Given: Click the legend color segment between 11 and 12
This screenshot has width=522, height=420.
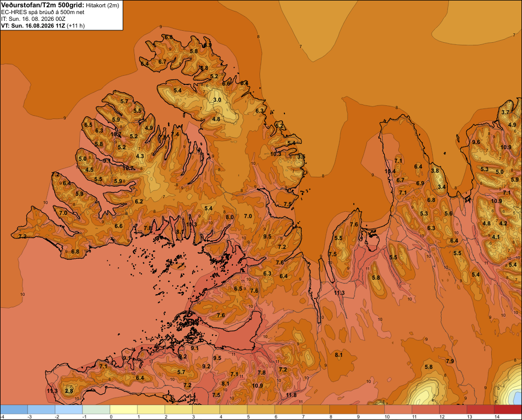Looking at the screenshot, I should pyautogui.click(x=425, y=410).
